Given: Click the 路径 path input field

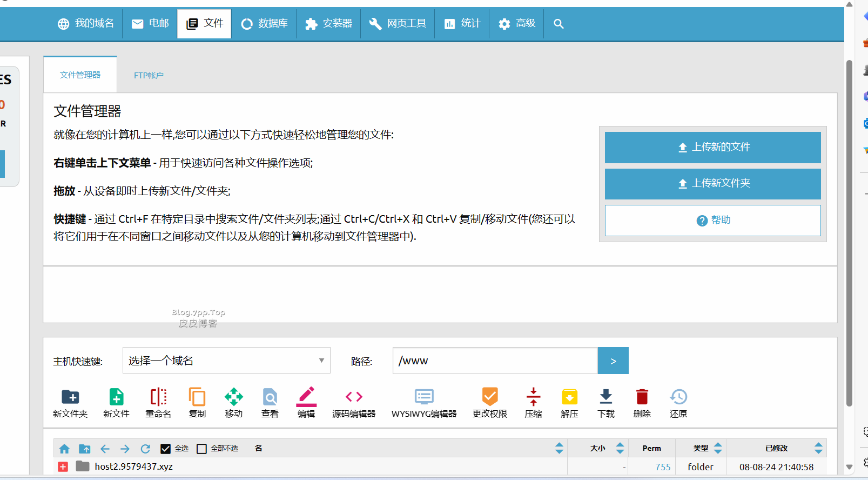Looking at the screenshot, I should tap(495, 361).
